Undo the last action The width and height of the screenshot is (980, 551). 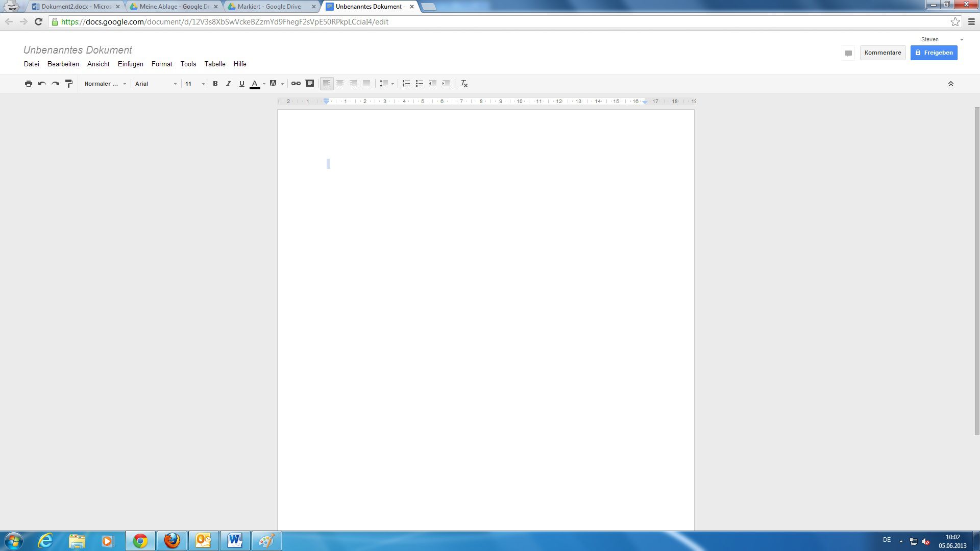pyautogui.click(x=42, y=83)
